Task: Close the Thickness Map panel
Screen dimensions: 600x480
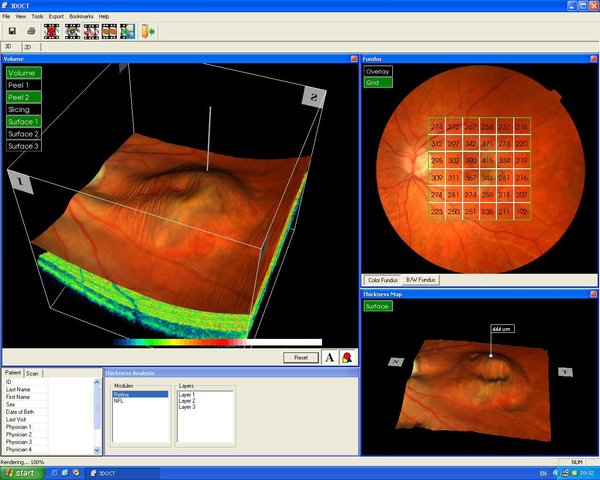Action: (x=593, y=294)
